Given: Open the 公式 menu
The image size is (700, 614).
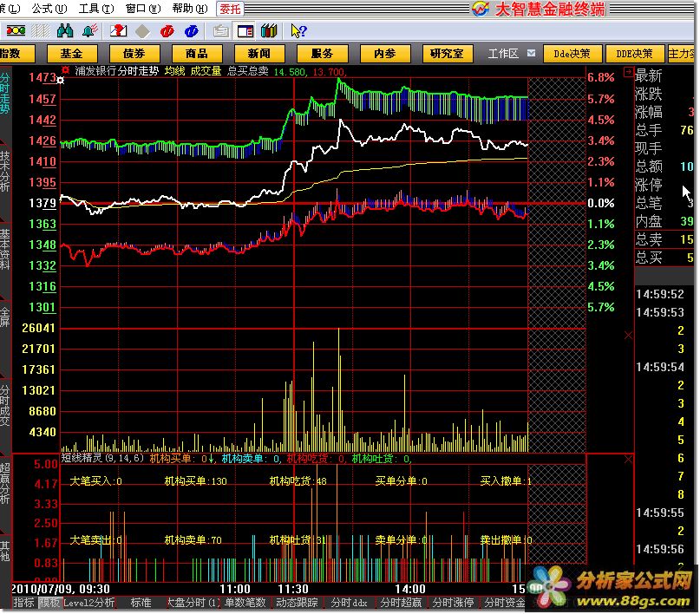Looking at the screenshot, I should (x=49, y=9).
